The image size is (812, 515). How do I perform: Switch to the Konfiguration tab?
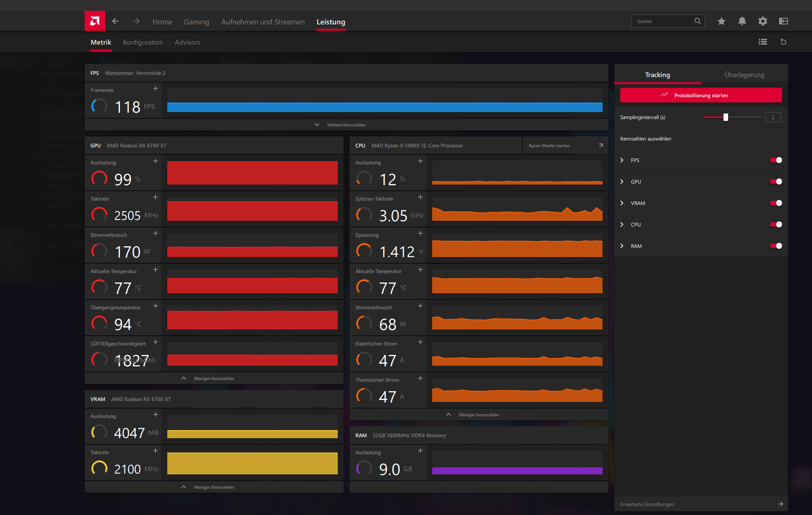click(x=143, y=43)
